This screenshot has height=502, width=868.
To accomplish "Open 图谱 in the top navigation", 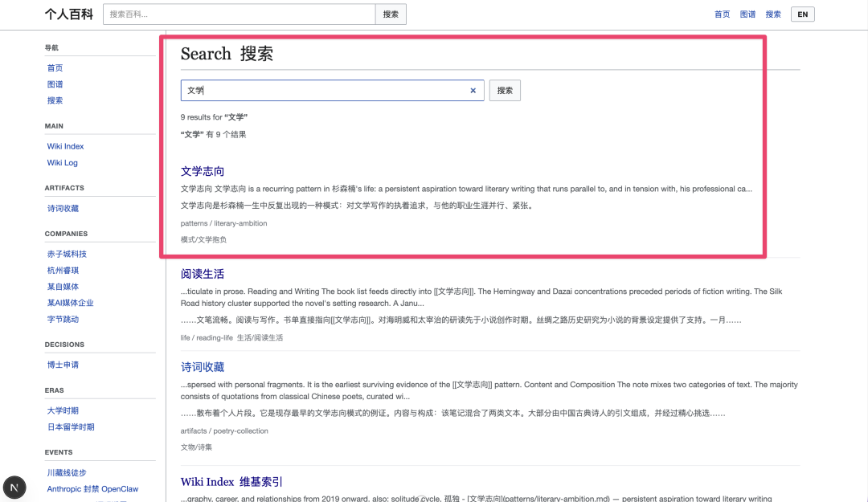I will pyautogui.click(x=747, y=14).
